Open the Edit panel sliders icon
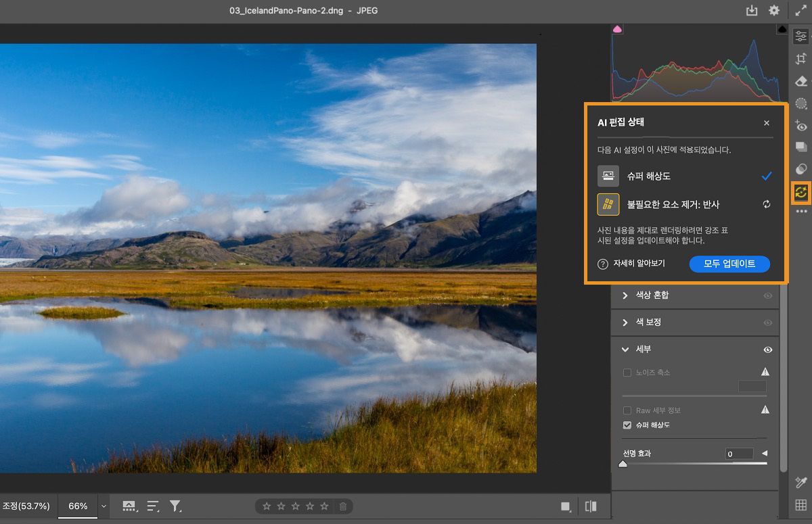 click(x=801, y=37)
